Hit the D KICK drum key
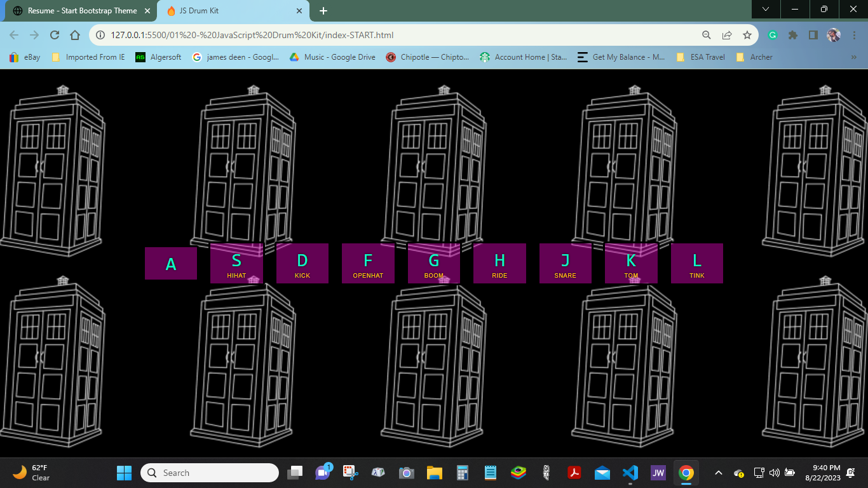868x488 pixels. pos(302,263)
